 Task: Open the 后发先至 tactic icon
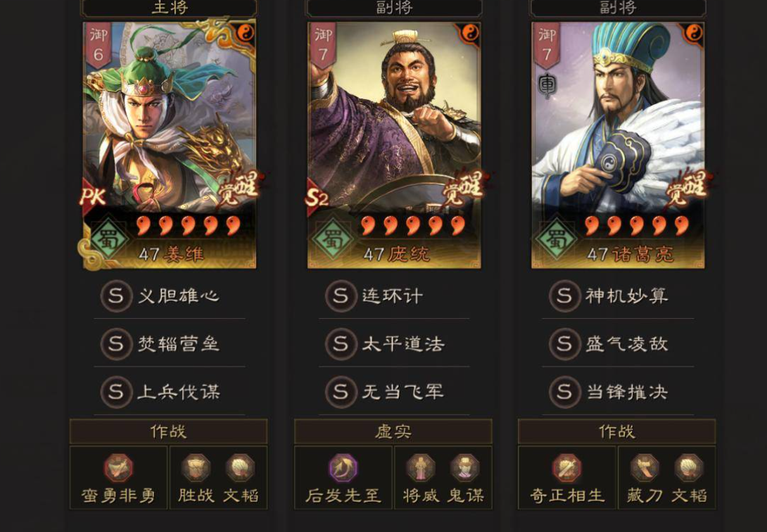[x=343, y=468]
